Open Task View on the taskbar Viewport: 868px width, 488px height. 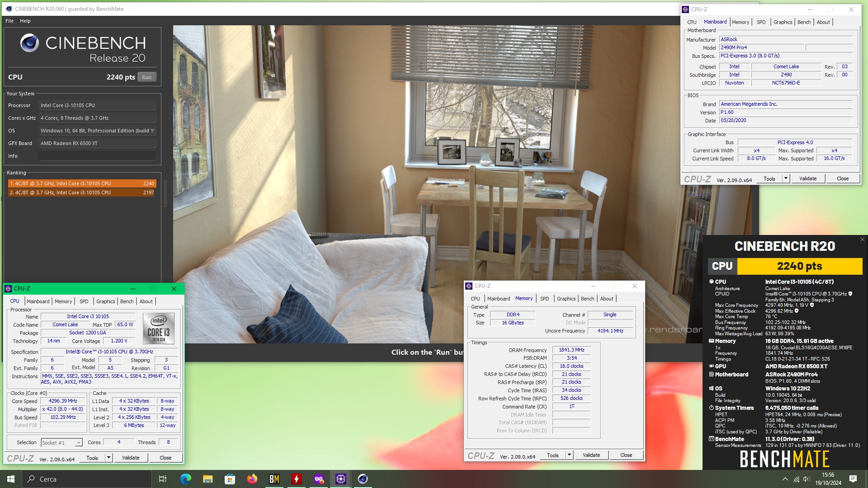click(x=163, y=479)
